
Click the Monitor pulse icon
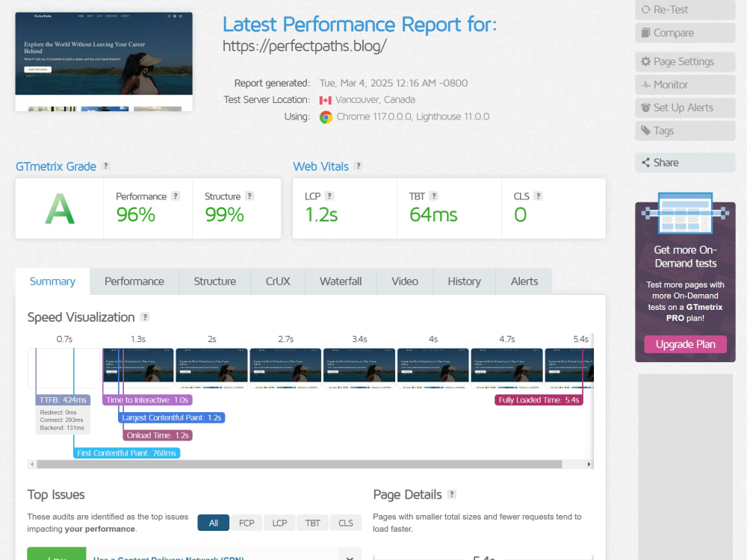click(x=645, y=85)
